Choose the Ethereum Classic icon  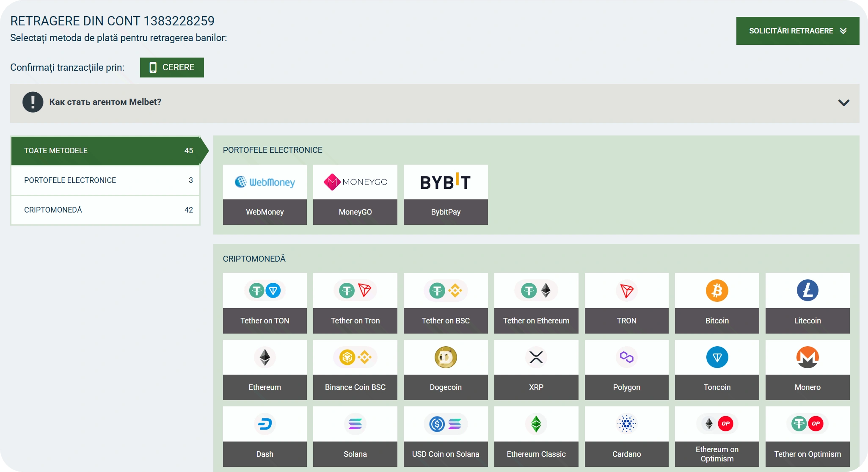(536, 424)
